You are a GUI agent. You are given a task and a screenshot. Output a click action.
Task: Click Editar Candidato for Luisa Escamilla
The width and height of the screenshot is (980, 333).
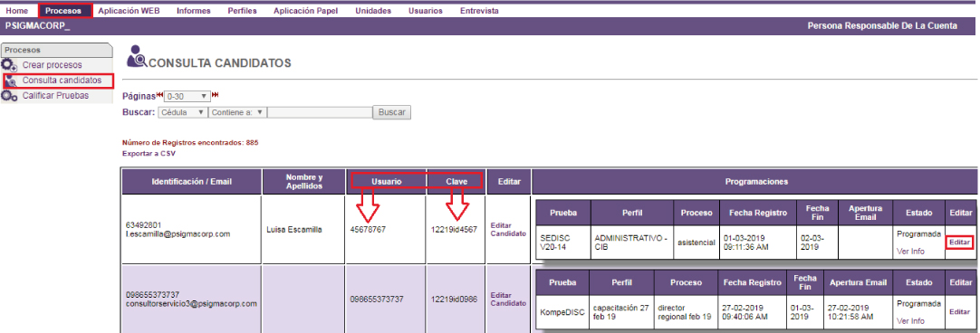click(x=508, y=229)
